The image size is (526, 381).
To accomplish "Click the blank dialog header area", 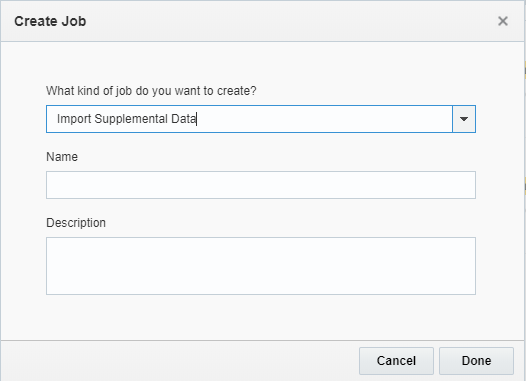I will point(291,21).
